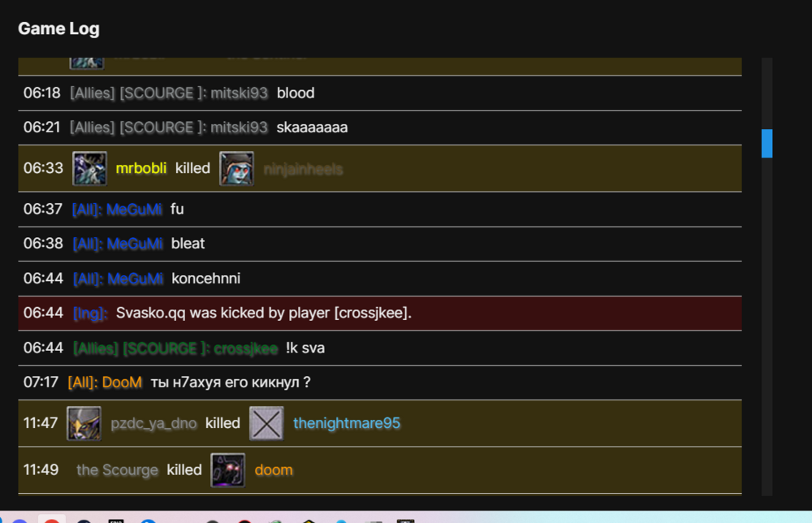This screenshot has width=812, height=523.
Task: Select the 11:49 the Scourge killed row
Action: coord(380,470)
